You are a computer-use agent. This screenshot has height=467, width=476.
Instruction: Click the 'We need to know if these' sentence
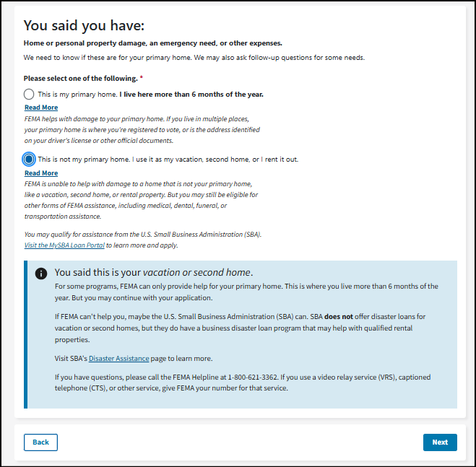pyautogui.click(x=194, y=58)
